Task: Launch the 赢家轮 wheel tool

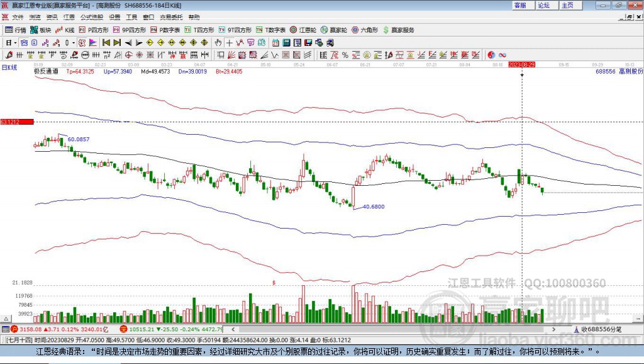Action: [334, 30]
